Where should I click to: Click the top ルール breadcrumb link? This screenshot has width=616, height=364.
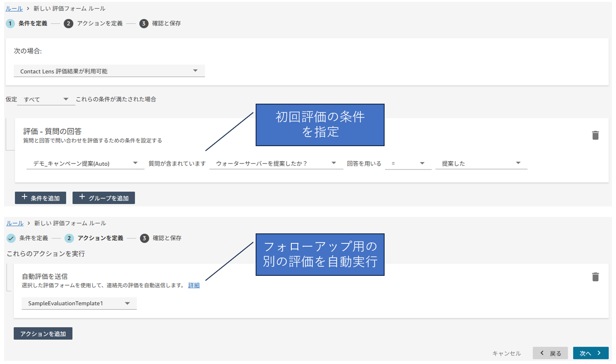click(14, 9)
